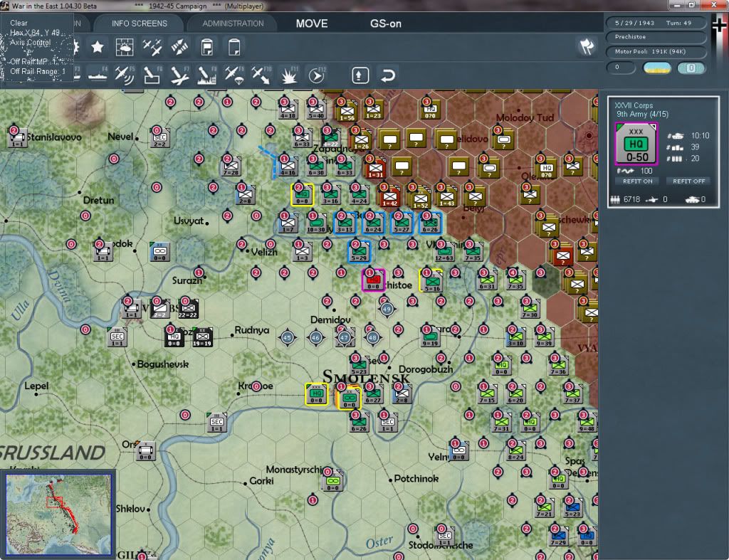Click the undo move arrow icon
Screen dimensions: 729x560
(x=388, y=75)
